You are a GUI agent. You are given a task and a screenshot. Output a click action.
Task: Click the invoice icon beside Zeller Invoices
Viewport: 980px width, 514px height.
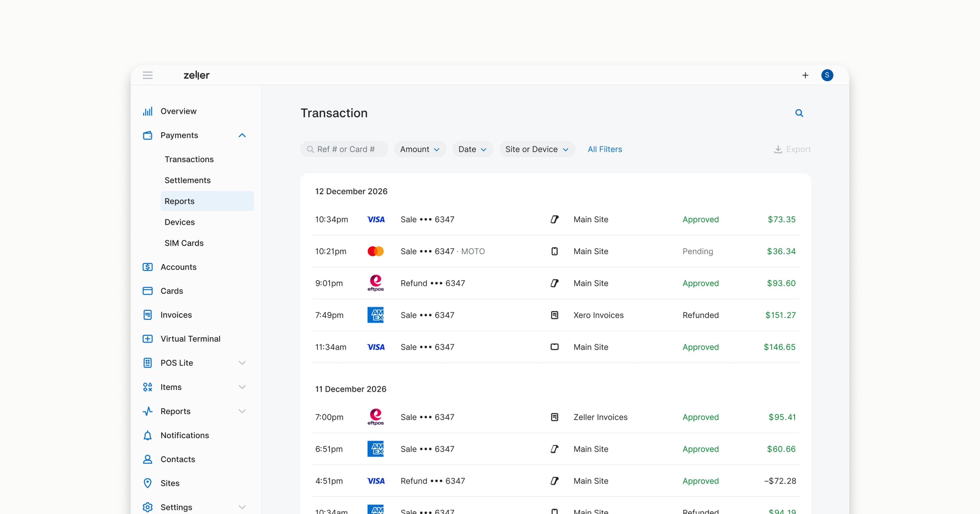click(x=555, y=417)
